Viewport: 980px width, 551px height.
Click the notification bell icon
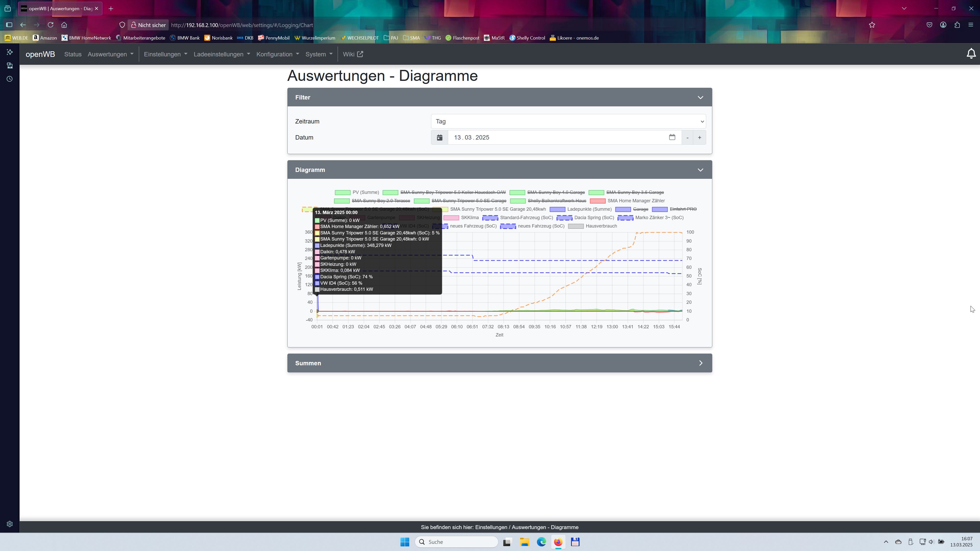click(x=971, y=54)
